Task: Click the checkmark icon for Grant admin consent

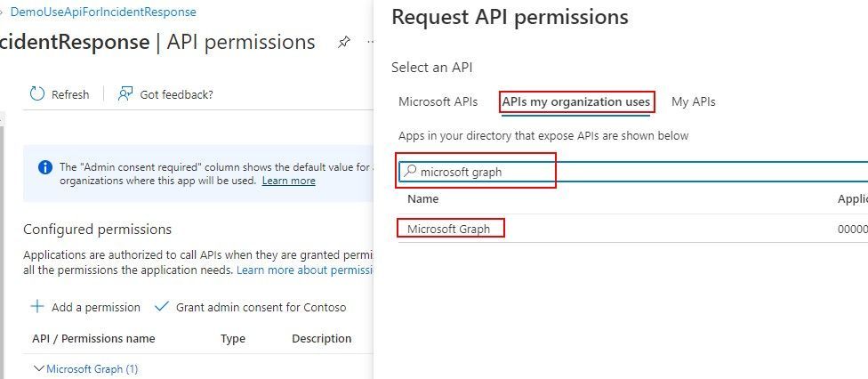Action: click(161, 306)
